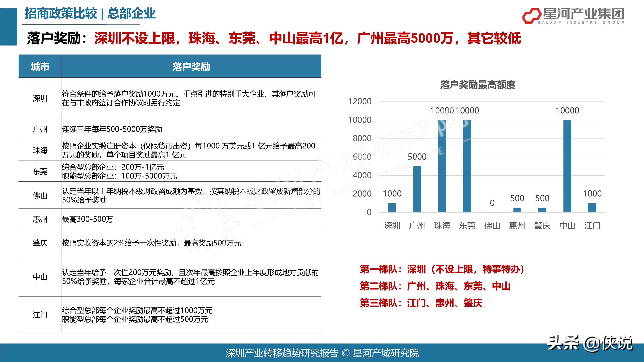Click the 落户奖励 table column header
644x362 pixels.
pyautogui.click(x=191, y=66)
